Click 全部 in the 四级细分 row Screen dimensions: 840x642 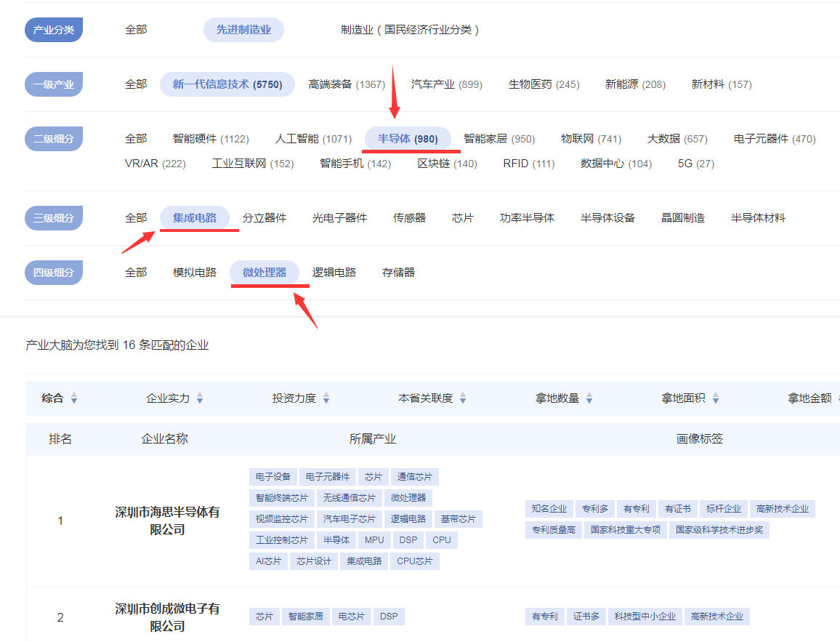point(136,273)
